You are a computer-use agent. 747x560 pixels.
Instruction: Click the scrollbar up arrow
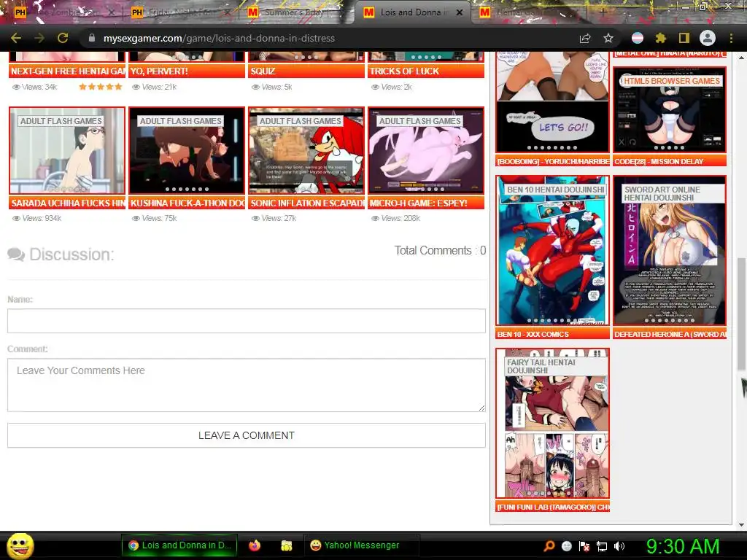(x=741, y=56)
